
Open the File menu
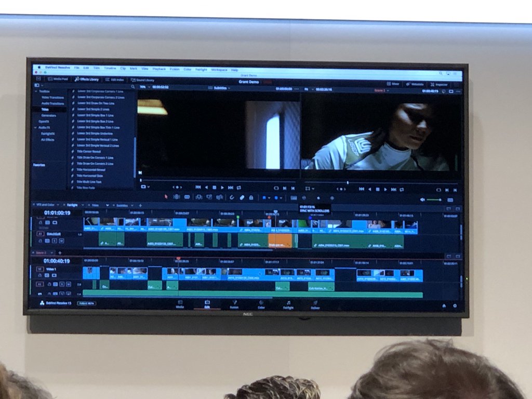[77, 68]
